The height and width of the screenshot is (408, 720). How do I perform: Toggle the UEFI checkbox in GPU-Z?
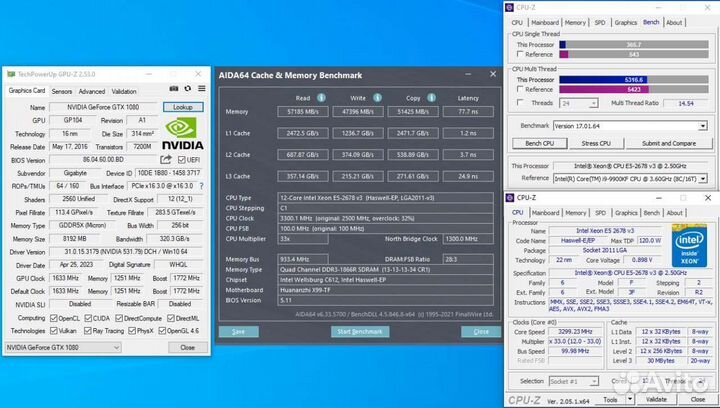(x=182, y=160)
